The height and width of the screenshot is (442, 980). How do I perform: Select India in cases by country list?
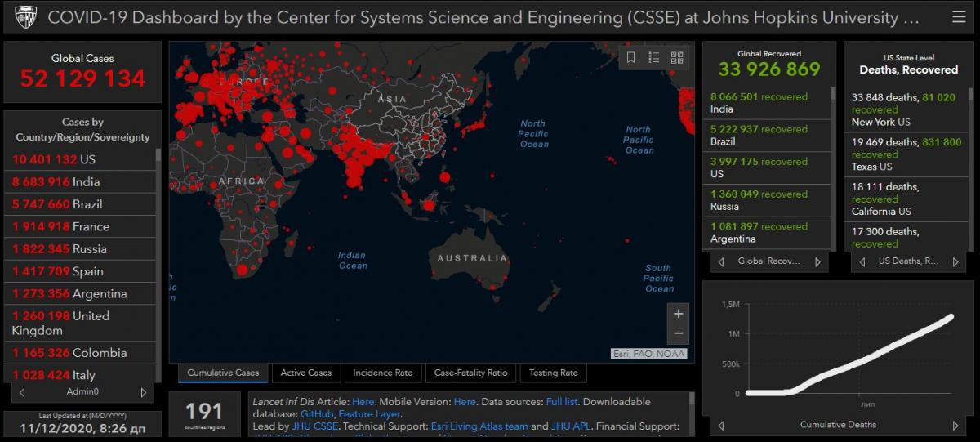click(80, 181)
